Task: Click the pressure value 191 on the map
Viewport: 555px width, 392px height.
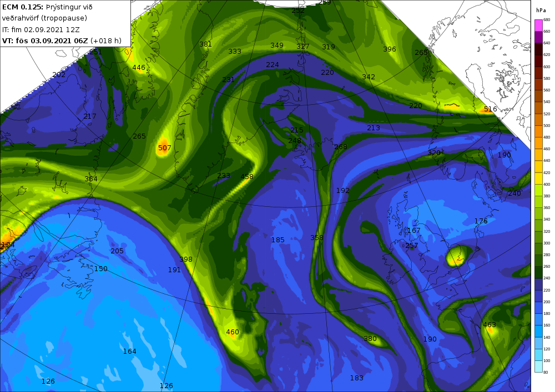Action: click(x=174, y=269)
